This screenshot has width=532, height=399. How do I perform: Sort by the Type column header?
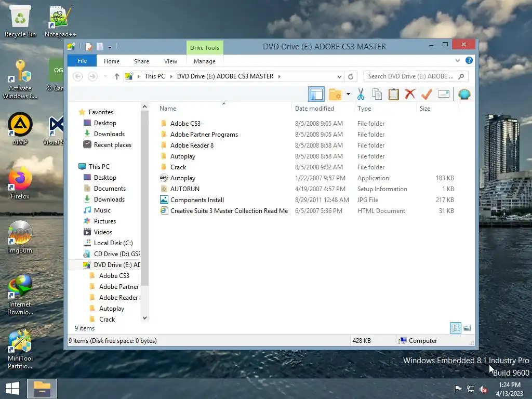(x=364, y=109)
